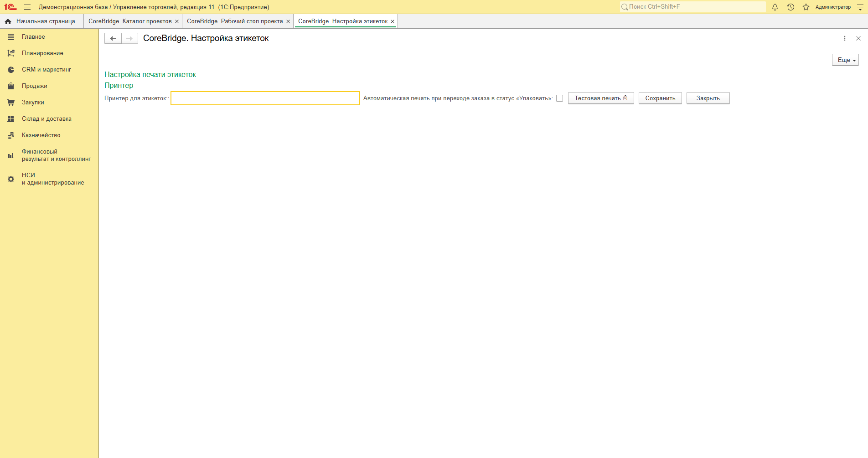Expand the Еще dropdown menu
868x458 pixels.
coord(845,60)
